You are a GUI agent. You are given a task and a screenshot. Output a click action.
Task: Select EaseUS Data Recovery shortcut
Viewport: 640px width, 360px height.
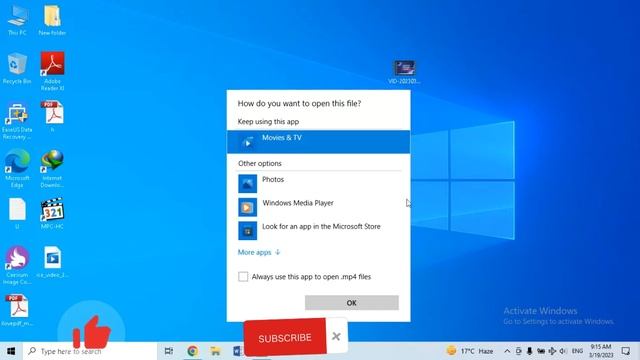[x=17, y=121]
